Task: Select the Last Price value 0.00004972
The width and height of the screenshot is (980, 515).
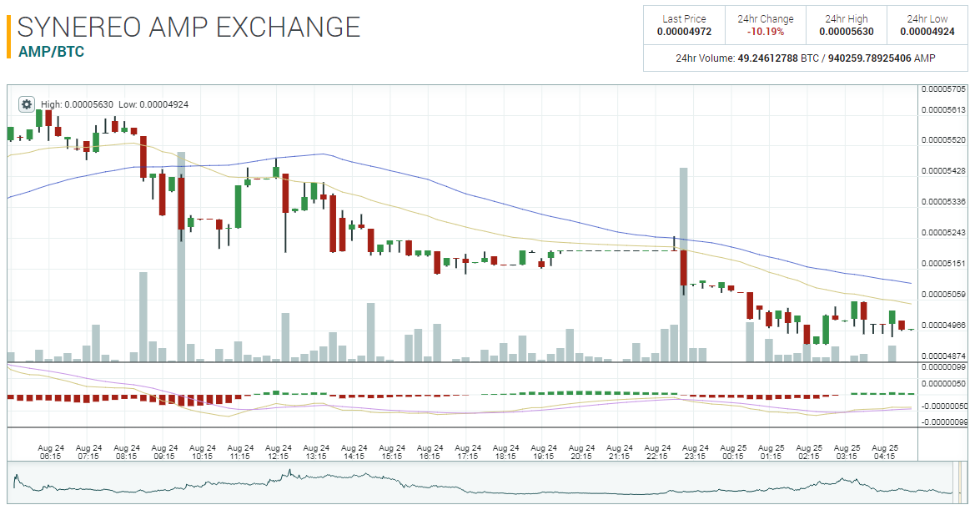Action: tap(685, 32)
